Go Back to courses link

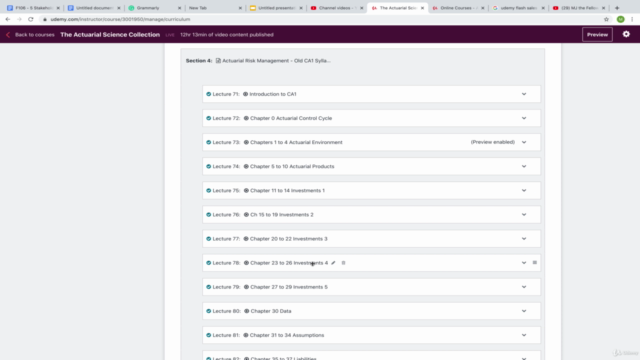[35, 35]
